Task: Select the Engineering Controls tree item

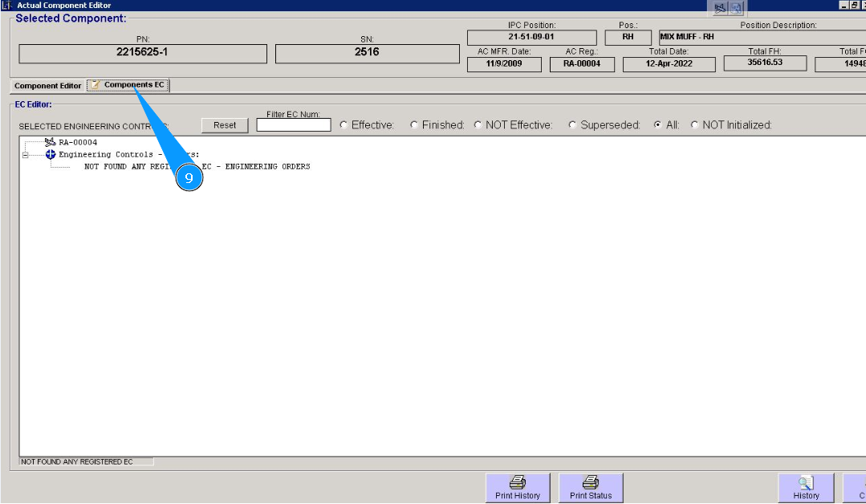Action: 128,155
